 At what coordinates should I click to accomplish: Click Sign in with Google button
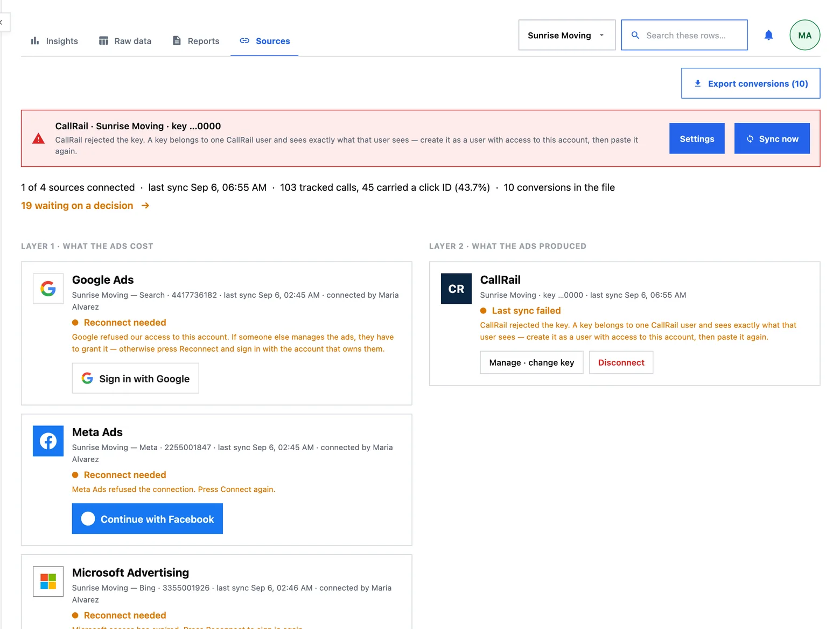[135, 378]
